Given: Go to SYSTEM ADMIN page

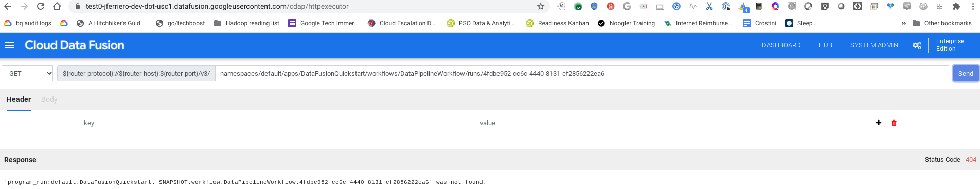Looking at the screenshot, I should pyautogui.click(x=874, y=45).
